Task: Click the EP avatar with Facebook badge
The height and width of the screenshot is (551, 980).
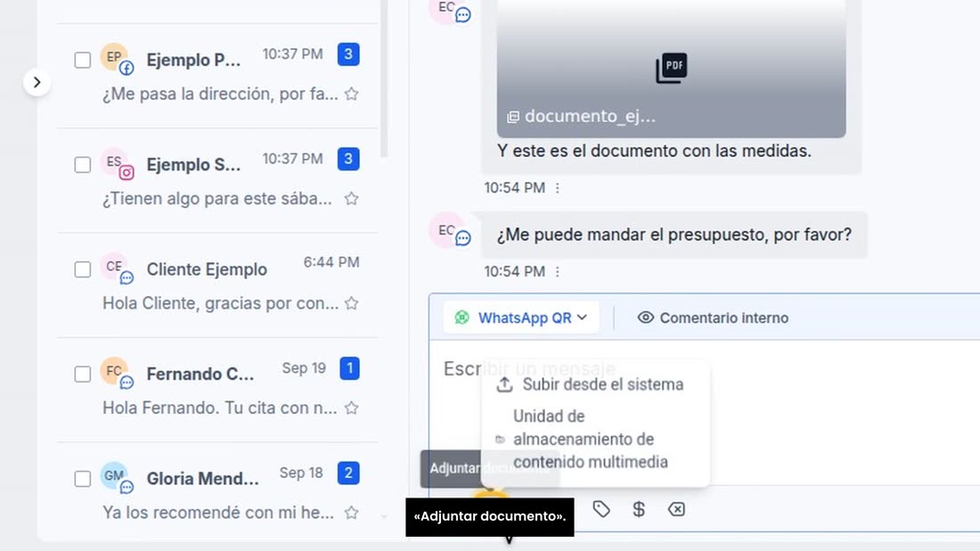Action: pos(116,59)
